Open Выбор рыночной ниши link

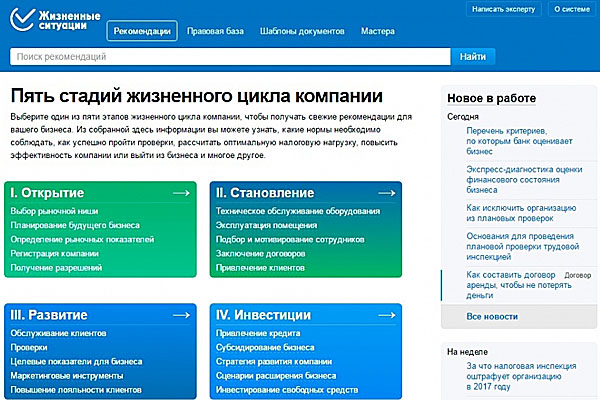point(55,212)
